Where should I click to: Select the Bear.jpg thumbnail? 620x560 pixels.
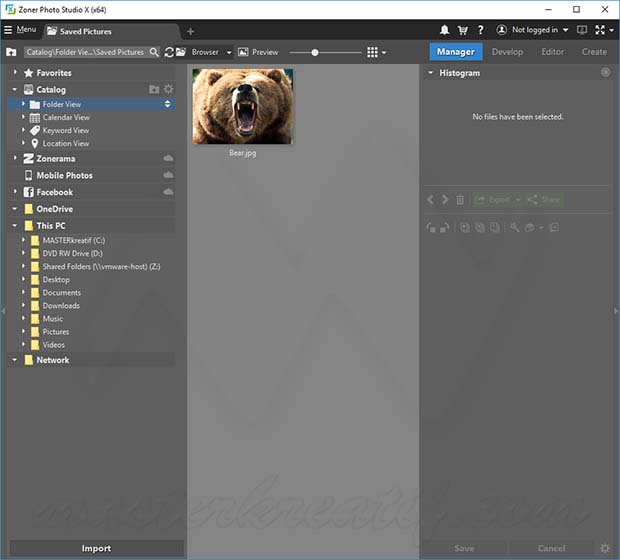point(243,106)
